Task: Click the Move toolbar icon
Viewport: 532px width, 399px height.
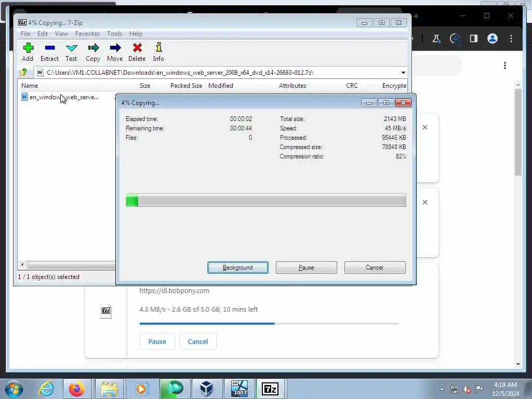Action: click(x=115, y=52)
